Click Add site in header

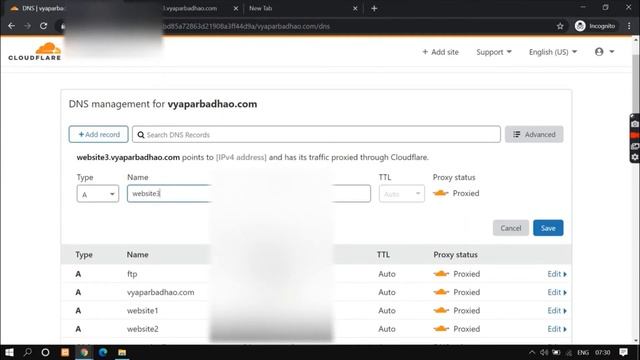(440, 52)
